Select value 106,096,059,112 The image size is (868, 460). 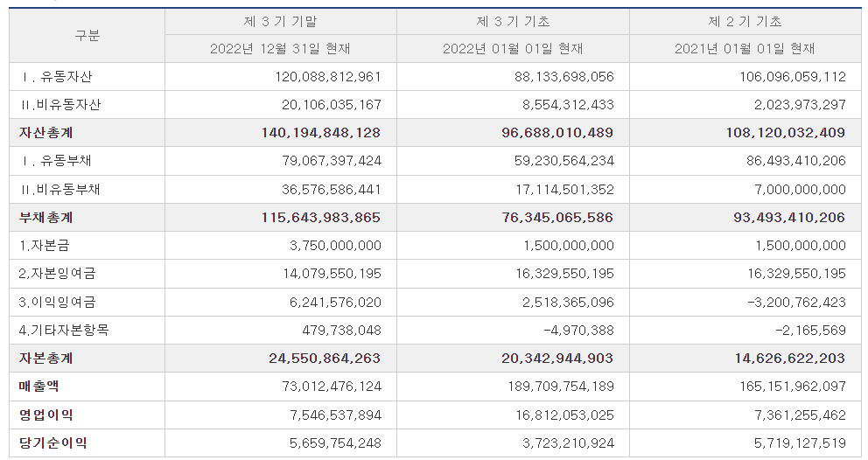[793, 77]
